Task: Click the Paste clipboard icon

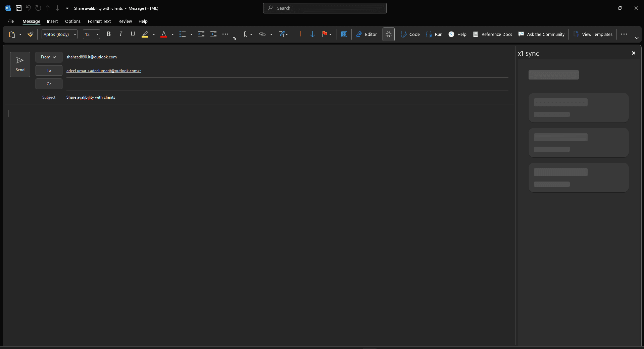Action: pos(12,34)
